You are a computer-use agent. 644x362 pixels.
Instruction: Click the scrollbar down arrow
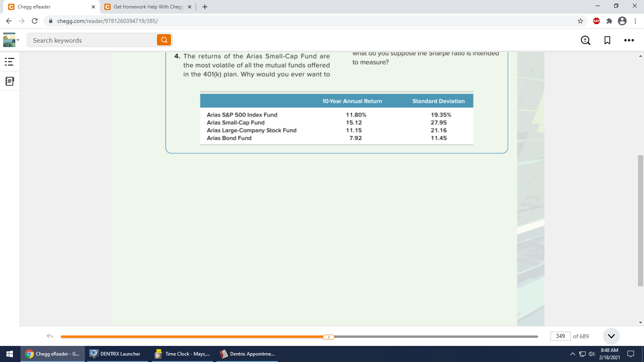tap(640, 323)
